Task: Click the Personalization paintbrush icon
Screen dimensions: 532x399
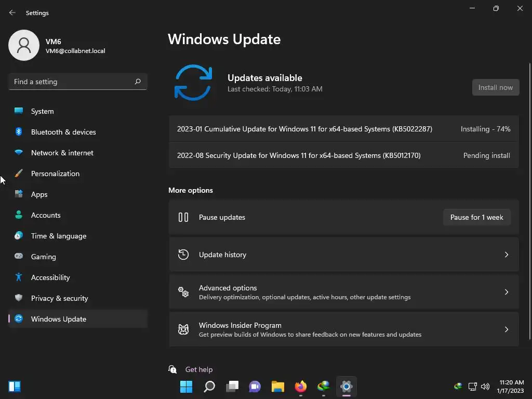Action: tap(19, 174)
